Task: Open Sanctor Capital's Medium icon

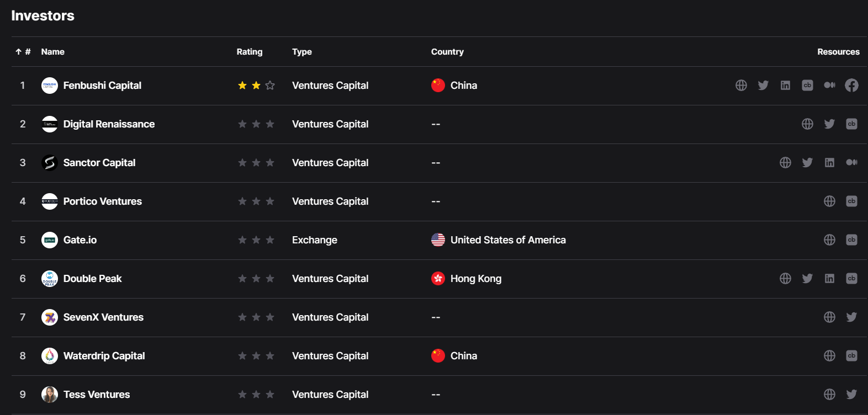Action: point(851,163)
